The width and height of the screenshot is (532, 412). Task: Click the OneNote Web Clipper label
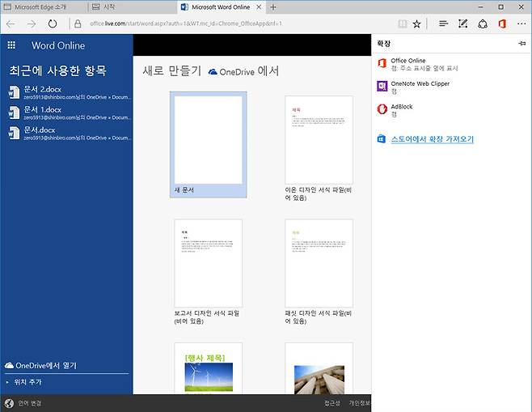click(x=420, y=83)
